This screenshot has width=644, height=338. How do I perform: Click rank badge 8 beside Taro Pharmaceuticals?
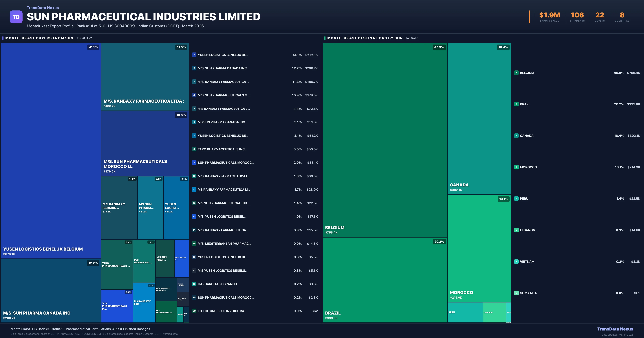click(194, 149)
